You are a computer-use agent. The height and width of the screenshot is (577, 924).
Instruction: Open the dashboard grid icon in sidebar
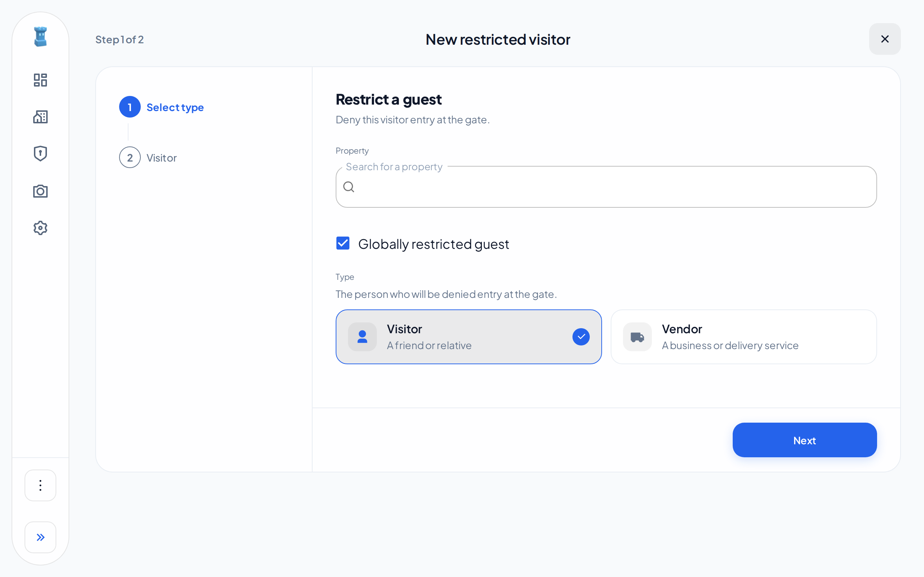click(40, 80)
